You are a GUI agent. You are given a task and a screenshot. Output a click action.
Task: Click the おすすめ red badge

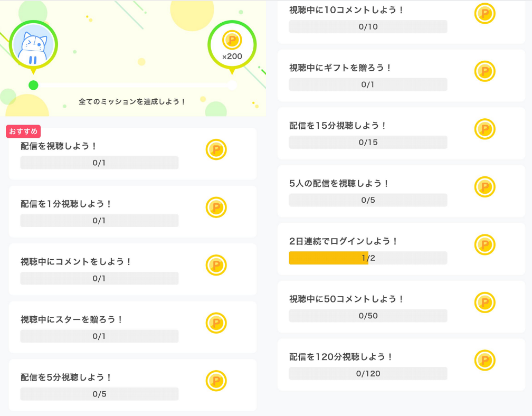pyautogui.click(x=23, y=131)
